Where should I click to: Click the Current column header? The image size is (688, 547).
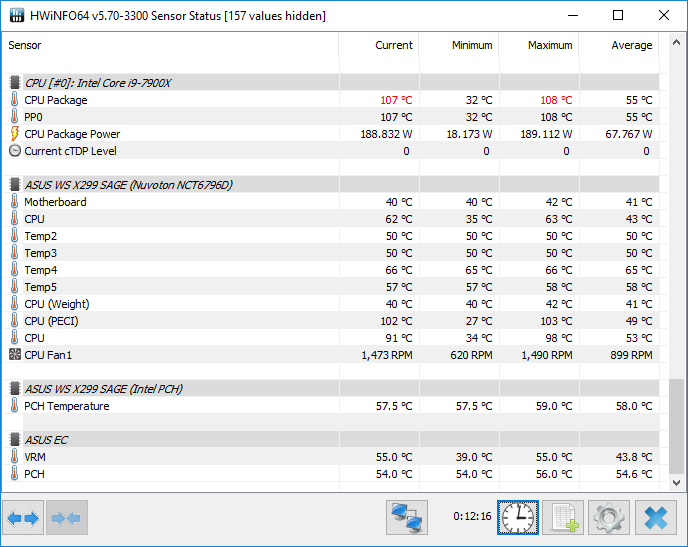(379, 45)
